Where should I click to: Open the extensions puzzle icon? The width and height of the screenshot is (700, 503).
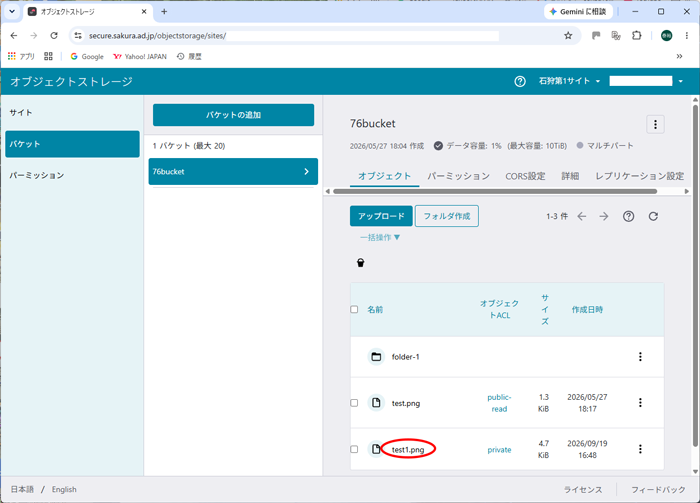coord(637,36)
